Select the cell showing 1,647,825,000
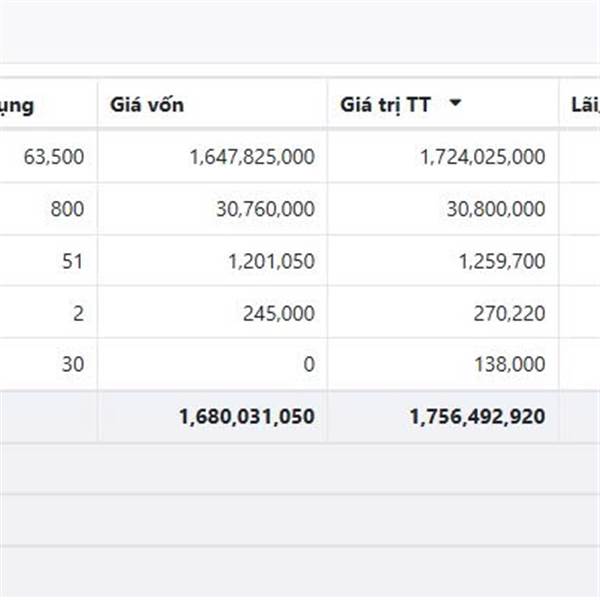 [212, 157]
